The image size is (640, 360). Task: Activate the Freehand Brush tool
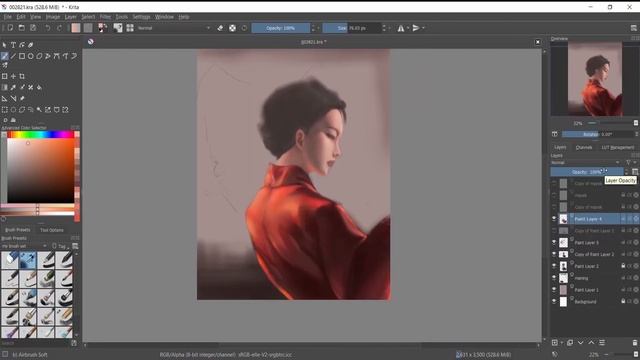[4, 56]
